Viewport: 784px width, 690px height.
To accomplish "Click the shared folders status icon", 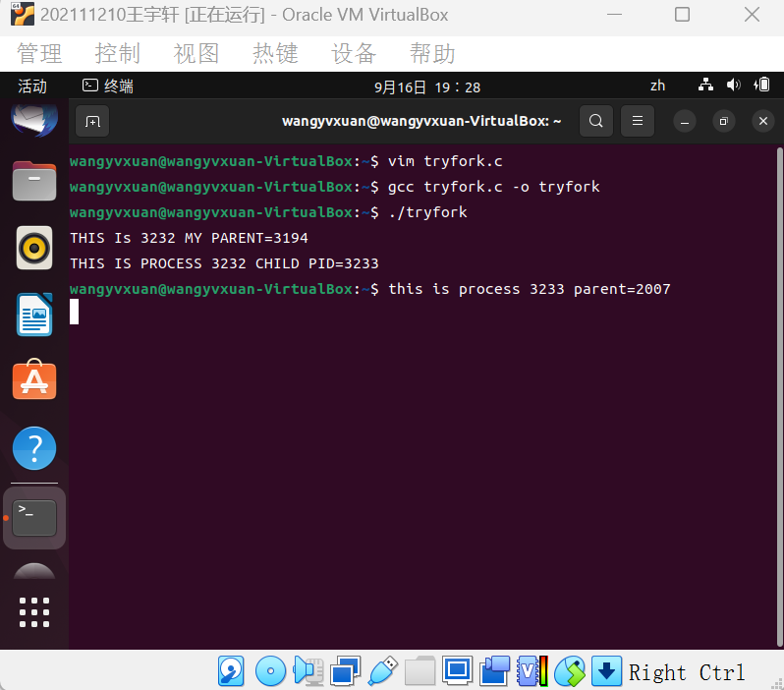I will pos(420,671).
